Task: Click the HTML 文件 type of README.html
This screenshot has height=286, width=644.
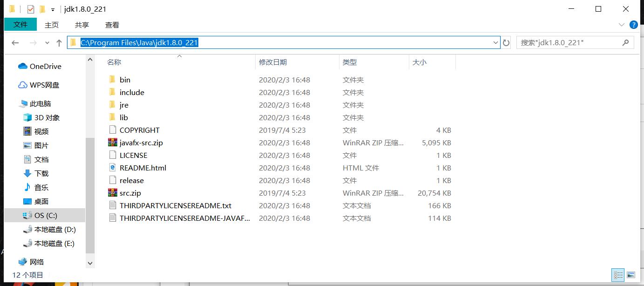Action: click(x=361, y=168)
